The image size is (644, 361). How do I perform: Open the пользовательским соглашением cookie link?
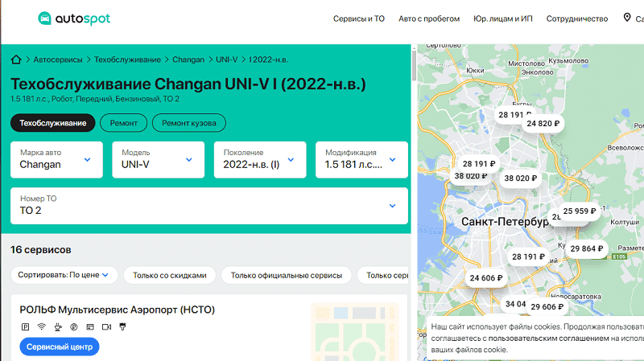coord(549,338)
